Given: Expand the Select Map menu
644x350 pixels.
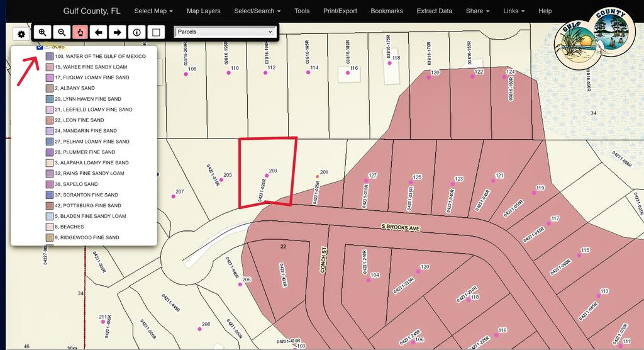Looking at the screenshot, I should [x=153, y=11].
